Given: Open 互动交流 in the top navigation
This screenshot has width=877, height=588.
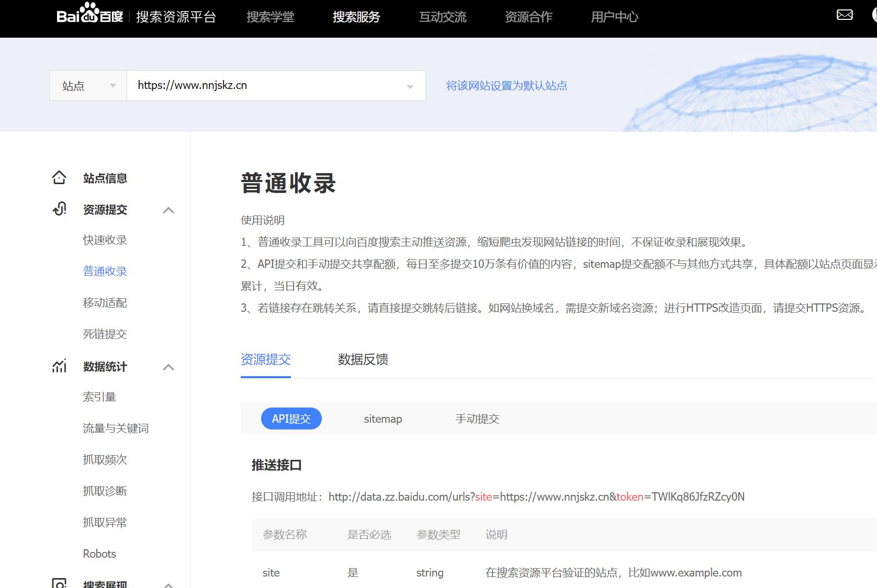Looking at the screenshot, I should 443,17.
